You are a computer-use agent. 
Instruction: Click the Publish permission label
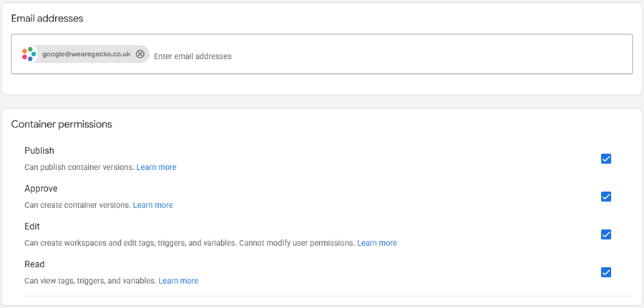click(x=39, y=151)
